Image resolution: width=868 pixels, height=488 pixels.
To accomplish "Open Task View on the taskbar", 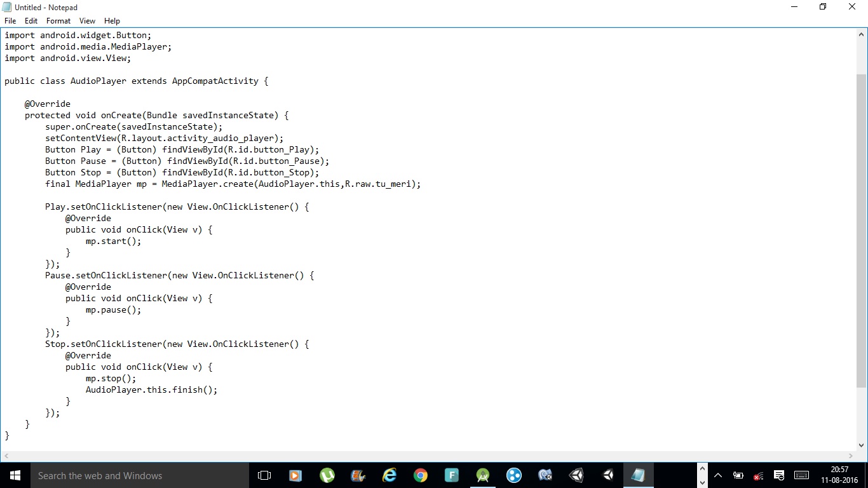I will [x=264, y=475].
